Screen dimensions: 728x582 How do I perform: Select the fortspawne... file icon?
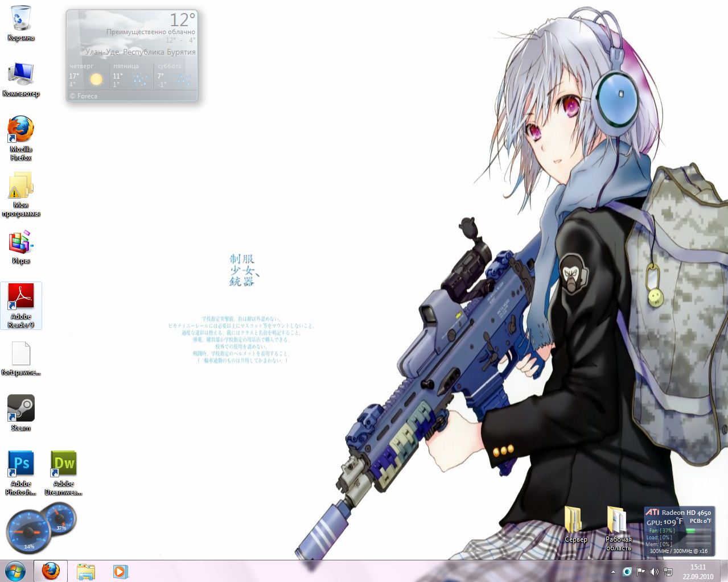(x=21, y=358)
